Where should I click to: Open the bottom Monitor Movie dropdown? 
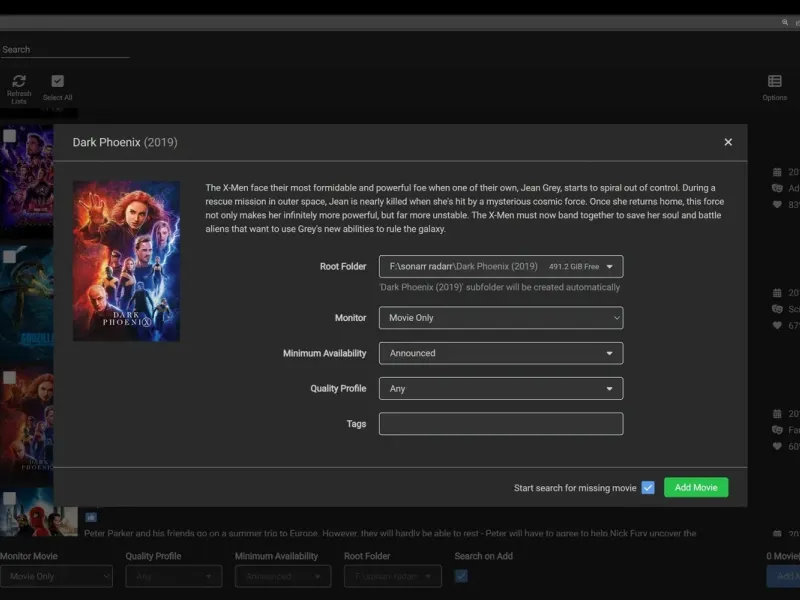coord(56,576)
